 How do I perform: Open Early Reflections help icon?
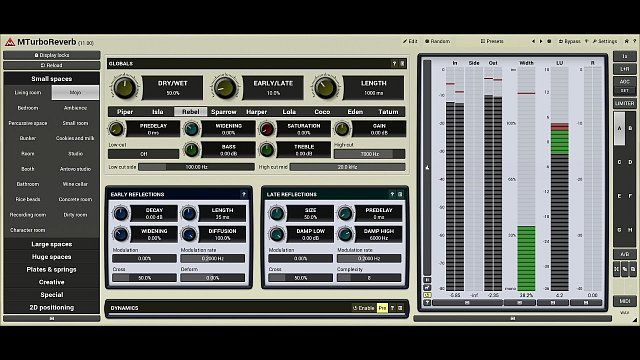coord(244,194)
